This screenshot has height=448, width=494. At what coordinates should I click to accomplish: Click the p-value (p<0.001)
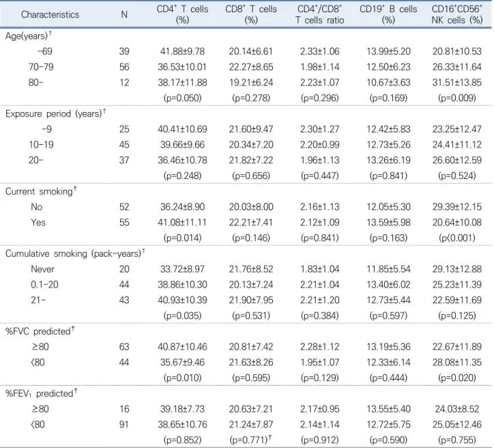pos(457,238)
